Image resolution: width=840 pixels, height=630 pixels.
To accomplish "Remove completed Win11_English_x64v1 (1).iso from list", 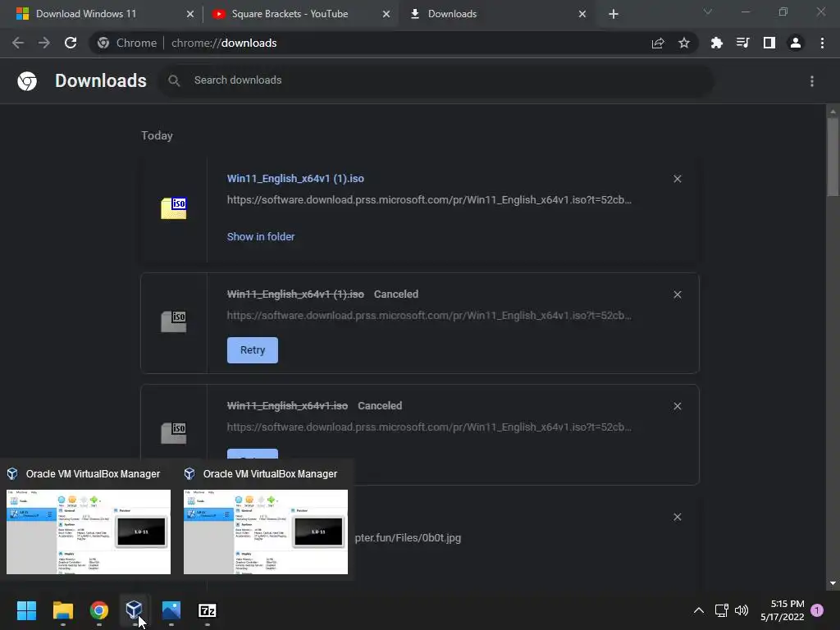I will coord(677,179).
